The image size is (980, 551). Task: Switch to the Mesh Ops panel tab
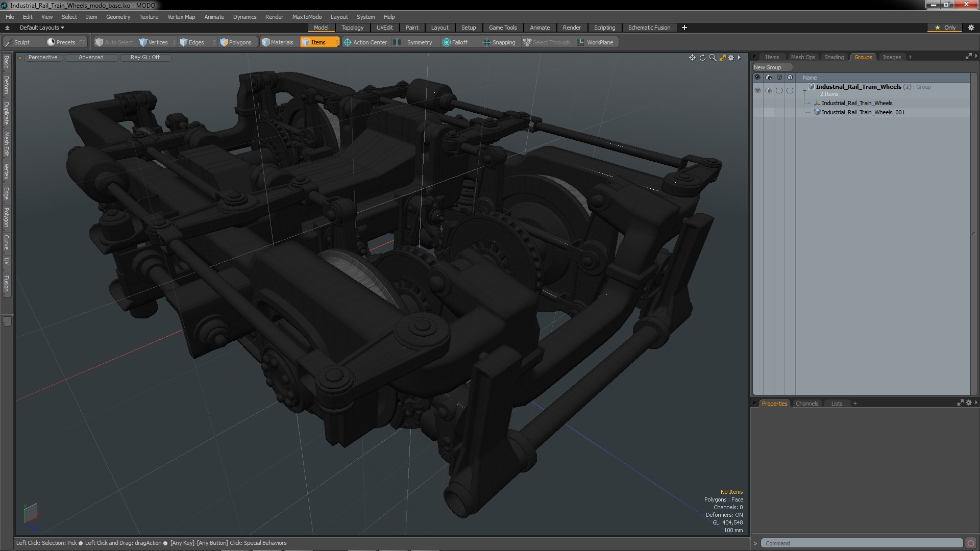click(803, 57)
